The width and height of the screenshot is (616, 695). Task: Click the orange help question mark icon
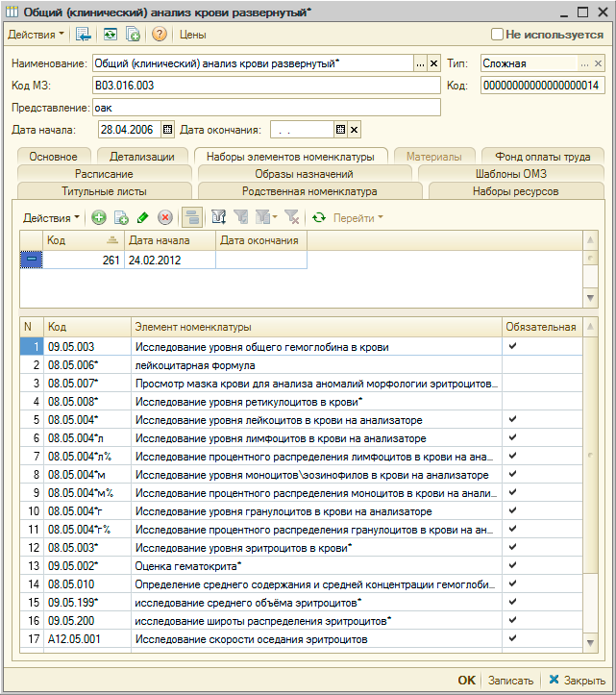point(160,35)
